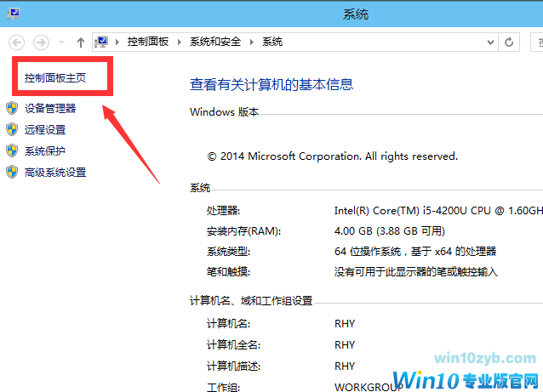
Task: Go up one level with Up arrow
Action: (x=81, y=43)
